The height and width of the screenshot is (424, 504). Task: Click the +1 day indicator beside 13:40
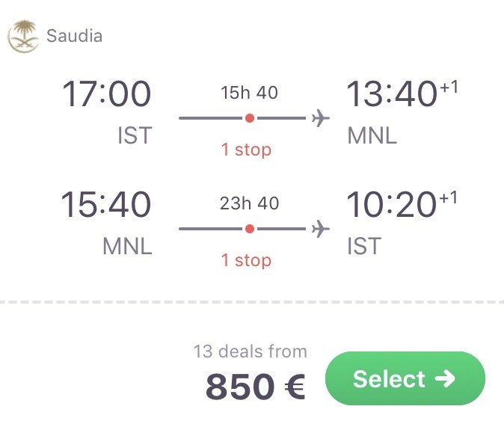click(x=449, y=87)
